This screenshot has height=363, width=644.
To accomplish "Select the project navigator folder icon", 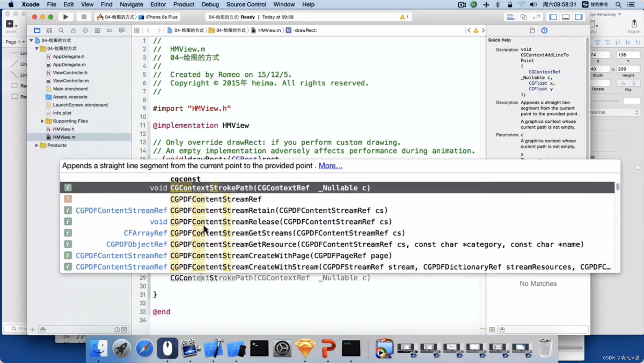I will pos(37,30).
